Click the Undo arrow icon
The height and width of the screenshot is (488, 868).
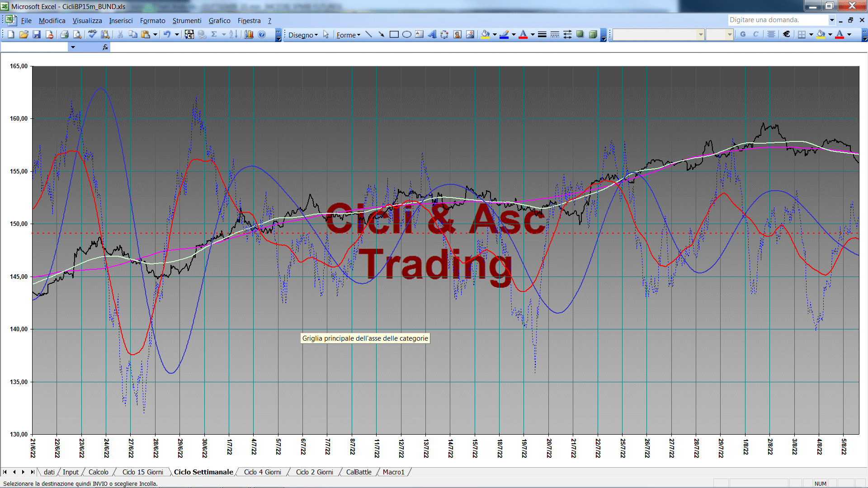[167, 34]
